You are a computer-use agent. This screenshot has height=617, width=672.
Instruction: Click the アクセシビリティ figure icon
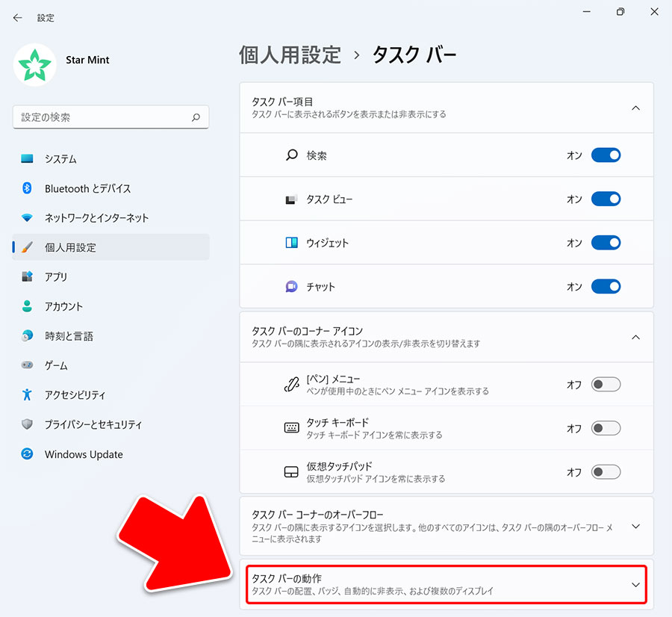[x=27, y=394]
